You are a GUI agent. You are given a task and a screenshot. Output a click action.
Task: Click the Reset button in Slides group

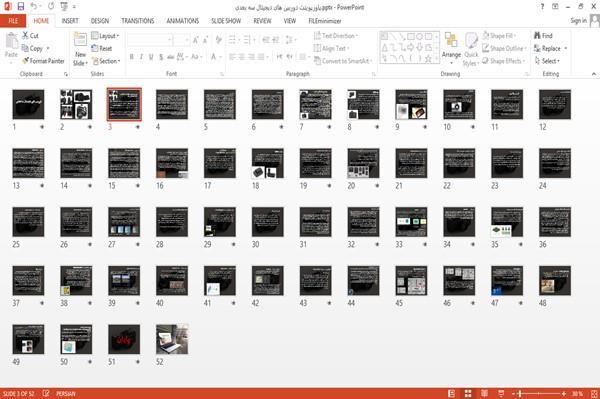click(x=102, y=48)
